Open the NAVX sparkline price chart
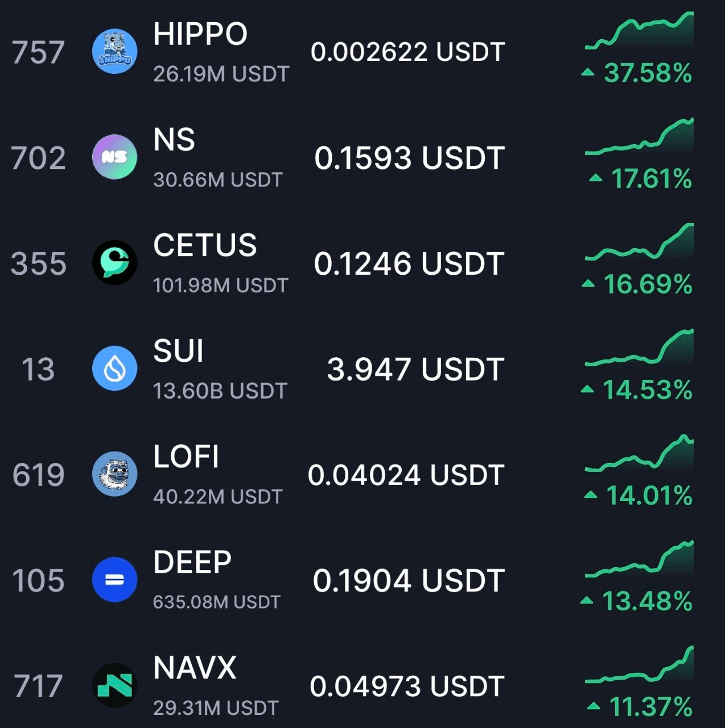Viewport: 725px width, 728px height. (639, 664)
